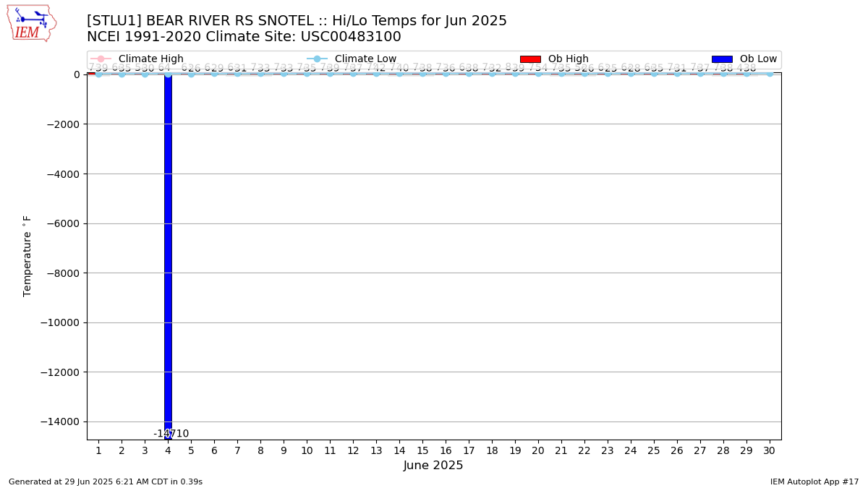Select the x-axis tick label 16
The width and height of the screenshot is (868, 488).
[446, 450]
